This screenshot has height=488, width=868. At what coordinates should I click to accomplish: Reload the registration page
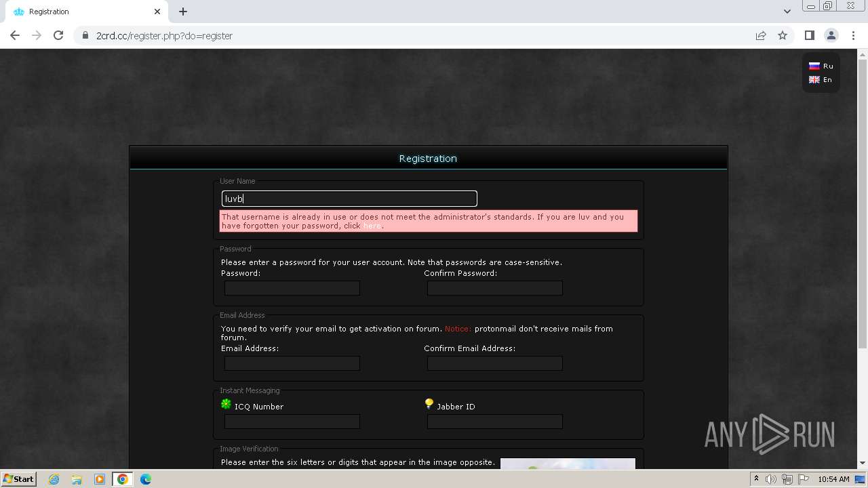coord(58,35)
